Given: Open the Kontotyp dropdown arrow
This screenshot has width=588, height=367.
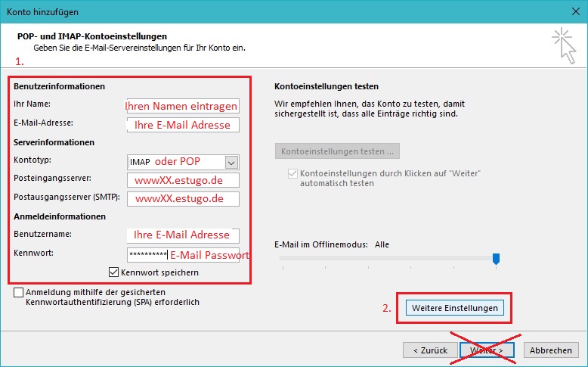Looking at the screenshot, I should (232, 162).
